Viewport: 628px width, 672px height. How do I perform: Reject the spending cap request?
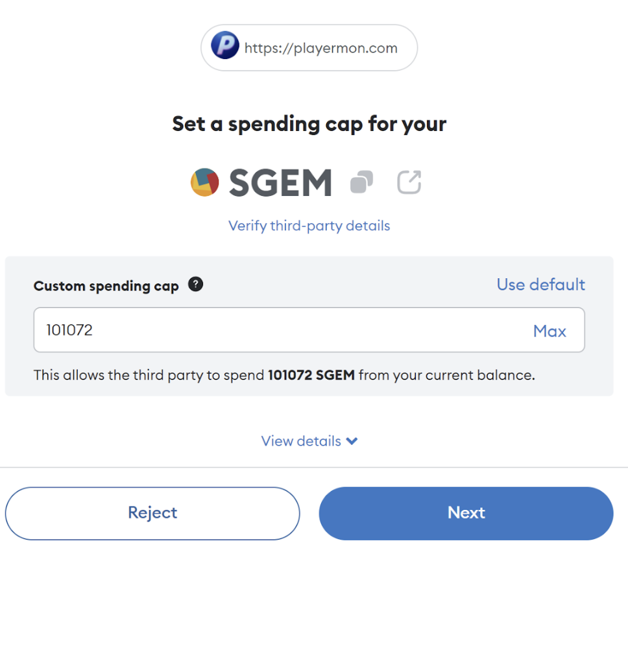(152, 513)
